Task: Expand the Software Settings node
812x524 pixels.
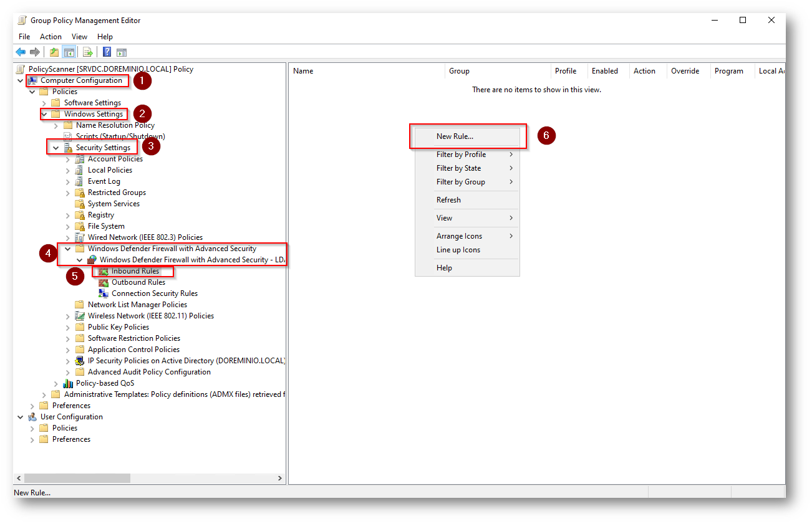Action: (44, 103)
